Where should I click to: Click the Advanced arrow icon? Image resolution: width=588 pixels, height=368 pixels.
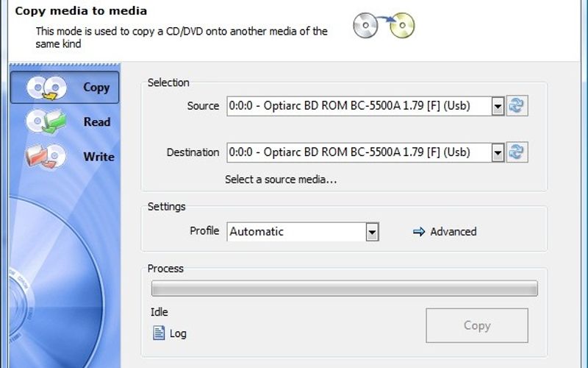420,232
